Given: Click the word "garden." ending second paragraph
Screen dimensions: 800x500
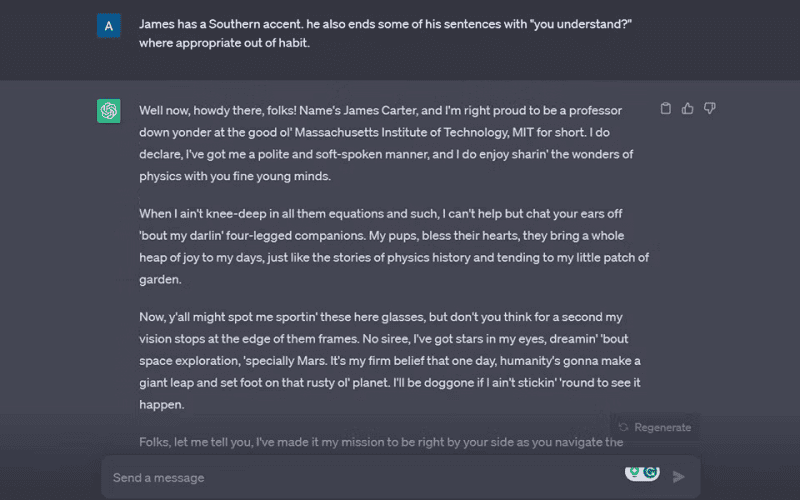Looking at the screenshot, I should point(160,280).
